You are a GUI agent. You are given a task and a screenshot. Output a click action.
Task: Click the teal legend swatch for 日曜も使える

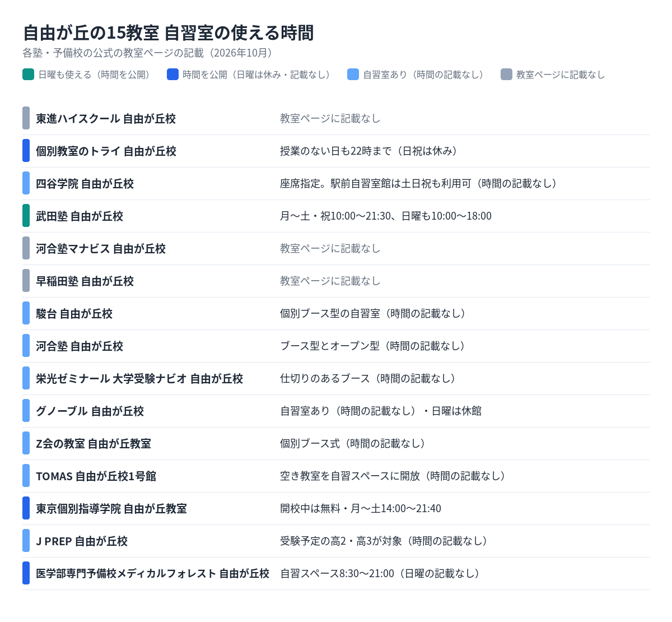pos(29,75)
